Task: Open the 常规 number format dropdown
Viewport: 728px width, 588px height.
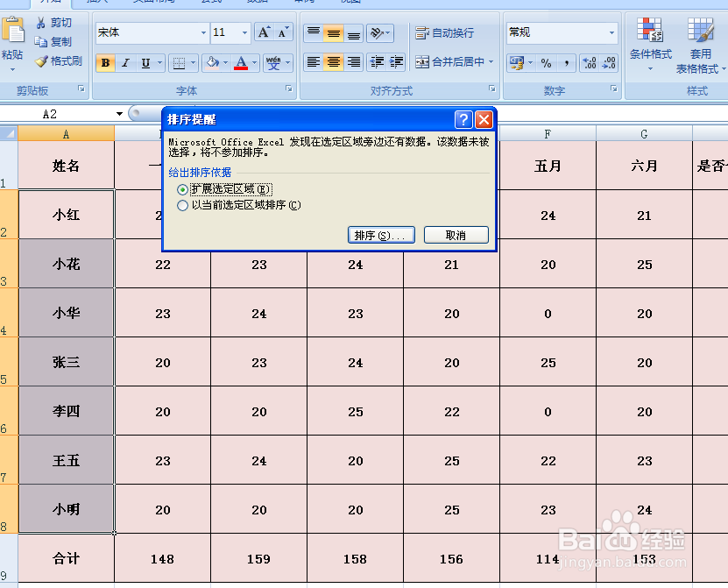Action: (611, 32)
